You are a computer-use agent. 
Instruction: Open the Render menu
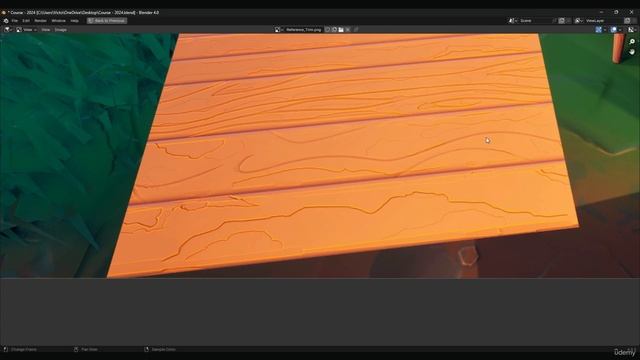40,20
